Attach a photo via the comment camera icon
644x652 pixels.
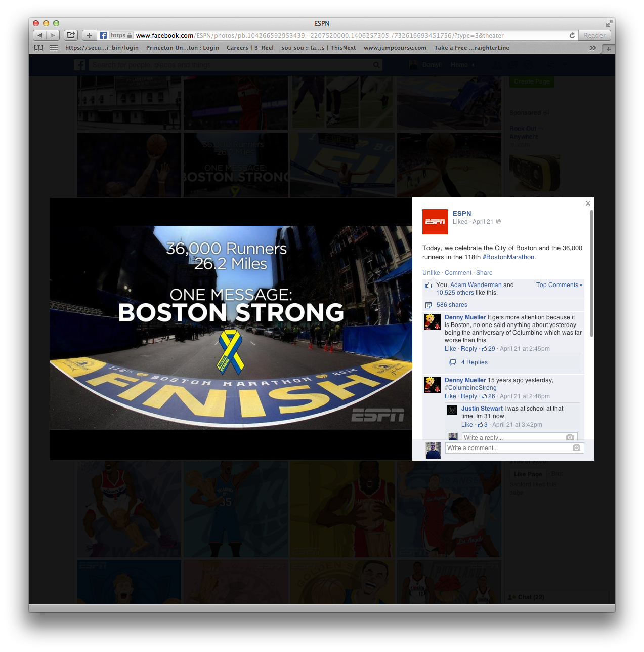click(576, 448)
